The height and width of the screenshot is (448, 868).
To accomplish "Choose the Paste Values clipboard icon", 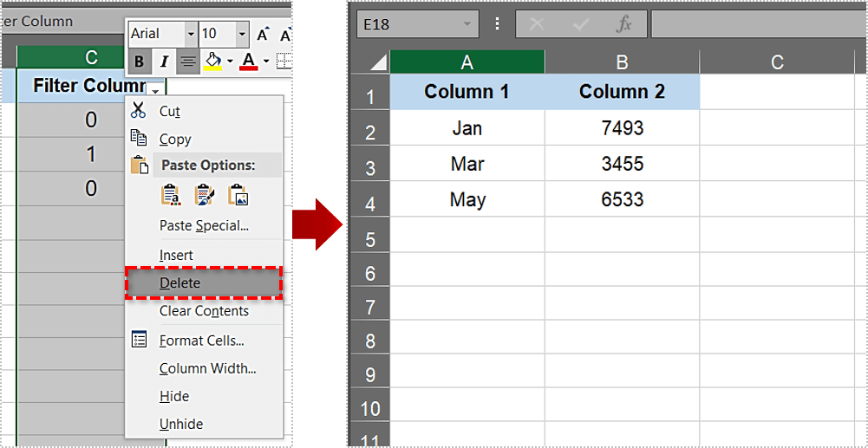I will tap(171, 195).
